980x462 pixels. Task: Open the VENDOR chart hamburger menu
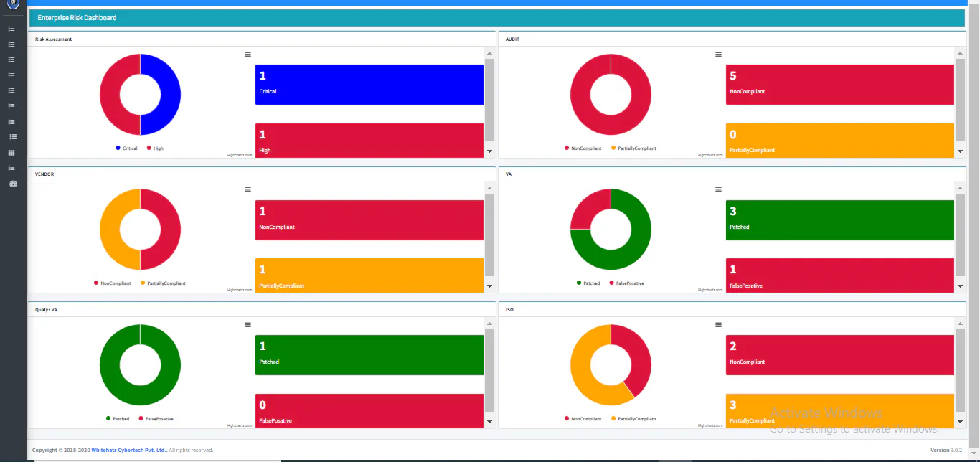248,189
